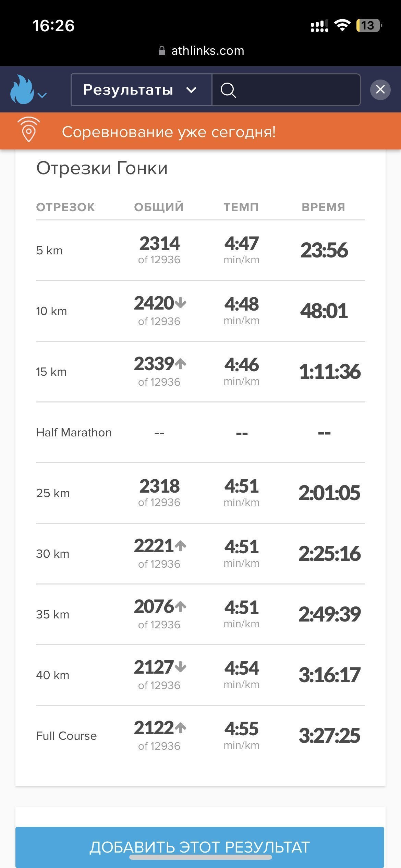
Task: Click the up arrow beside 2076 rank
Action: click(181, 606)
